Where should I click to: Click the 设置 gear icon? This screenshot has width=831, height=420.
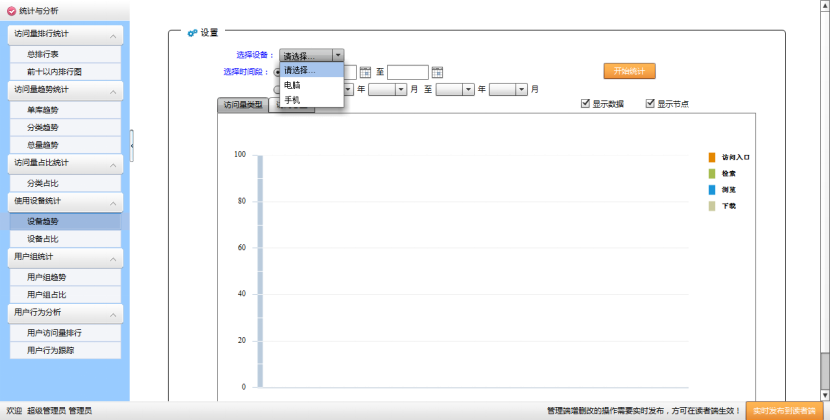[192, 33]
